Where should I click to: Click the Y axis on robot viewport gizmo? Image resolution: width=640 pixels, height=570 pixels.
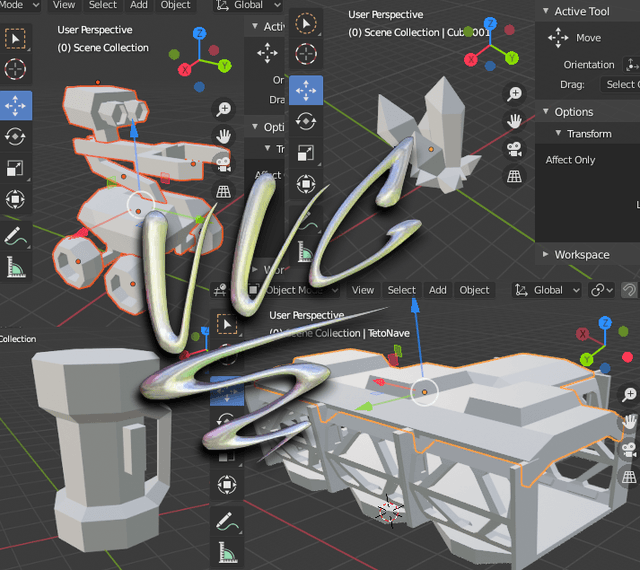point(224,65)
